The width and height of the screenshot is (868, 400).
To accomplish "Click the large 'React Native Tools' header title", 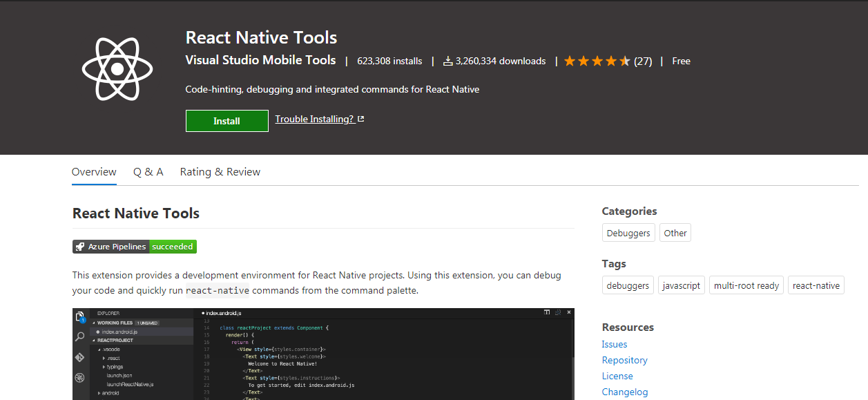I will click(x=261, y=37).
